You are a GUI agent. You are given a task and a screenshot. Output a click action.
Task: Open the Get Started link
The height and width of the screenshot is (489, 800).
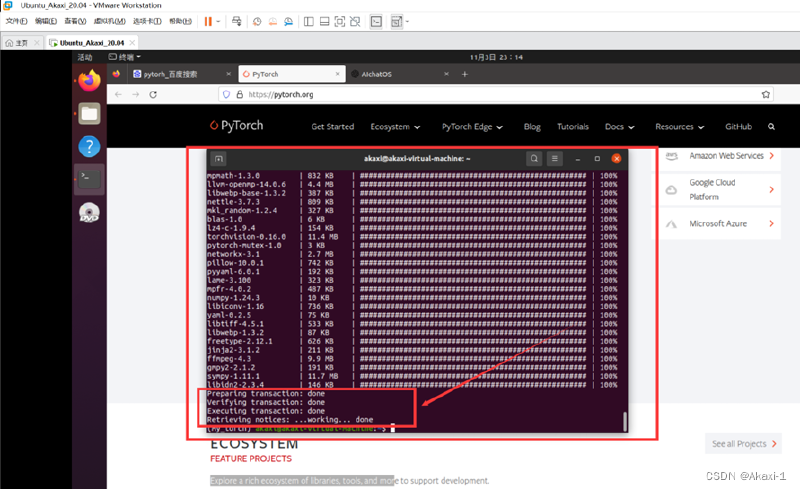pyautogui.click(x=333, y=127)
